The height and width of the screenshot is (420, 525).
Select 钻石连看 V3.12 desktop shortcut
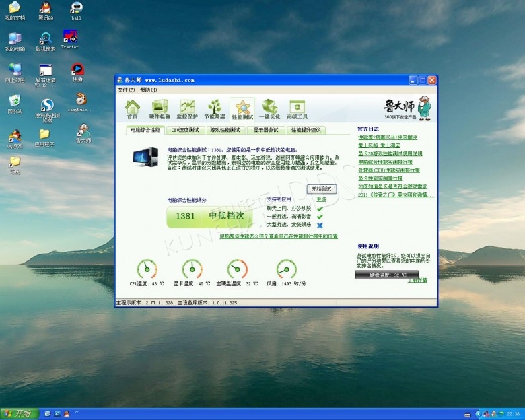pos(46,75)
